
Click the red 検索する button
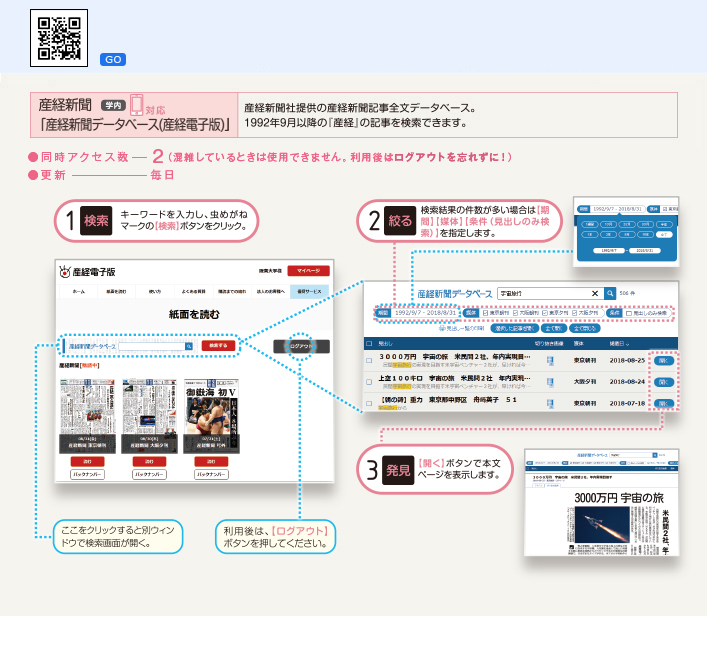click(x=218, y=345)
